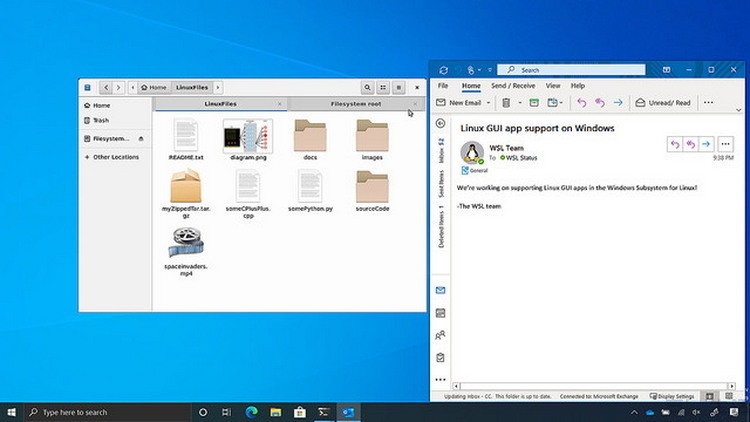Click Unread/ Read button

663,103
